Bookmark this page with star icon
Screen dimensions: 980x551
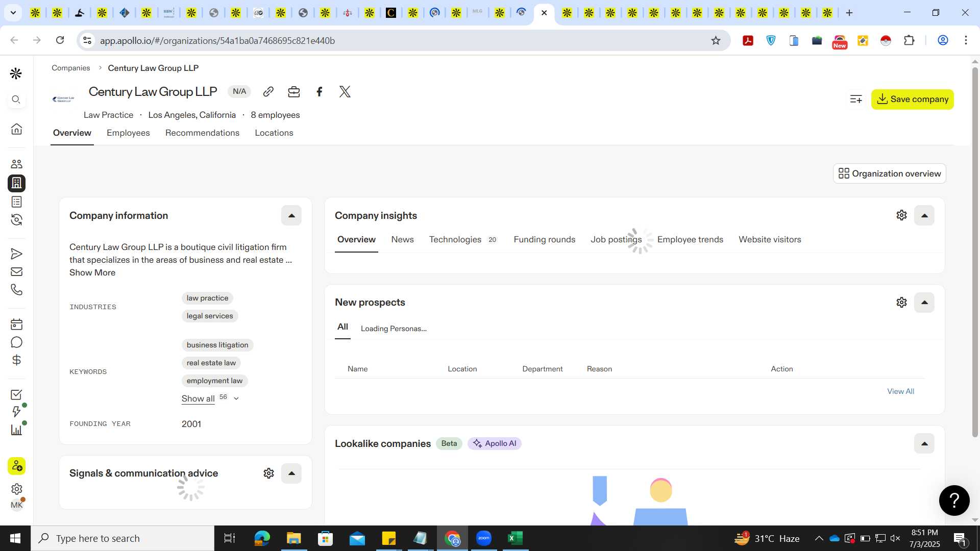pos(716,41)
